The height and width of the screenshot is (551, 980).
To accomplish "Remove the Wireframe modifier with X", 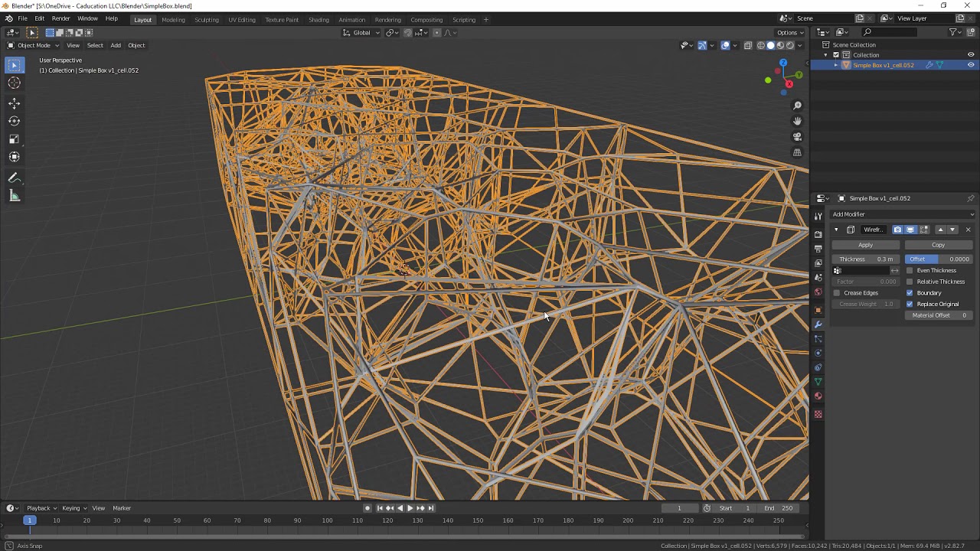I will (x=968, y=230).
